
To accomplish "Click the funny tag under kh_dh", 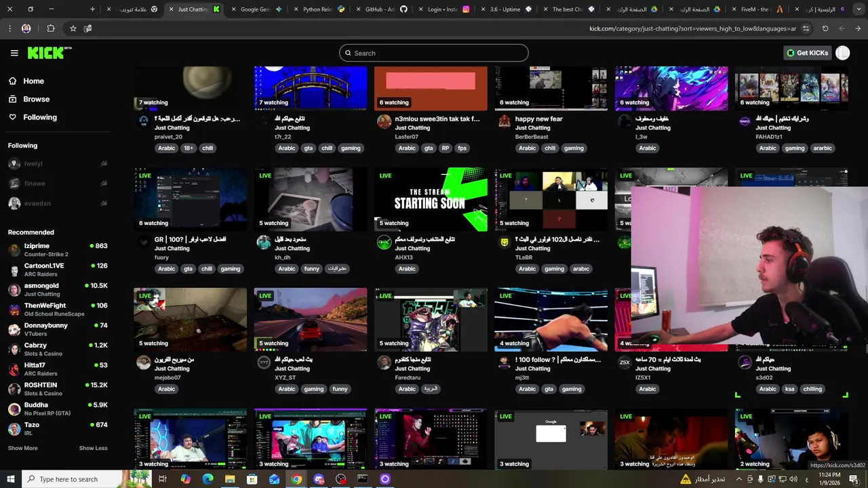I will [x=311, y=268].
